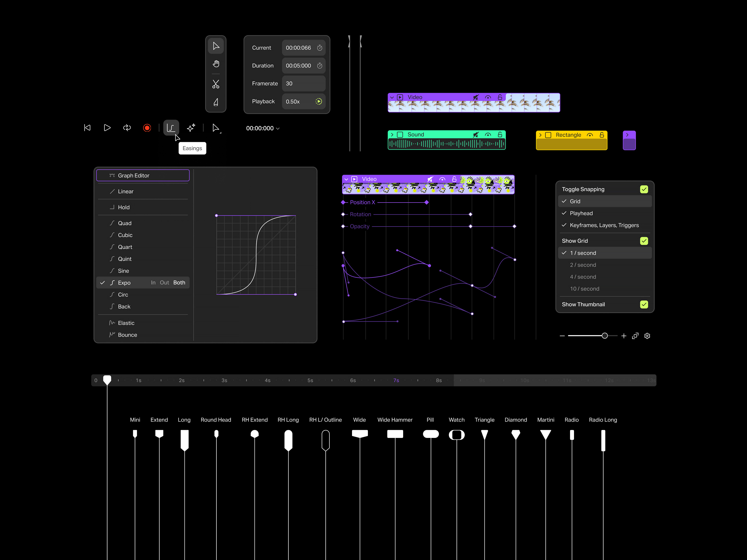747x560 pixels.
Task: Select the Hand pan tool
Action: [x=216, y=63]
